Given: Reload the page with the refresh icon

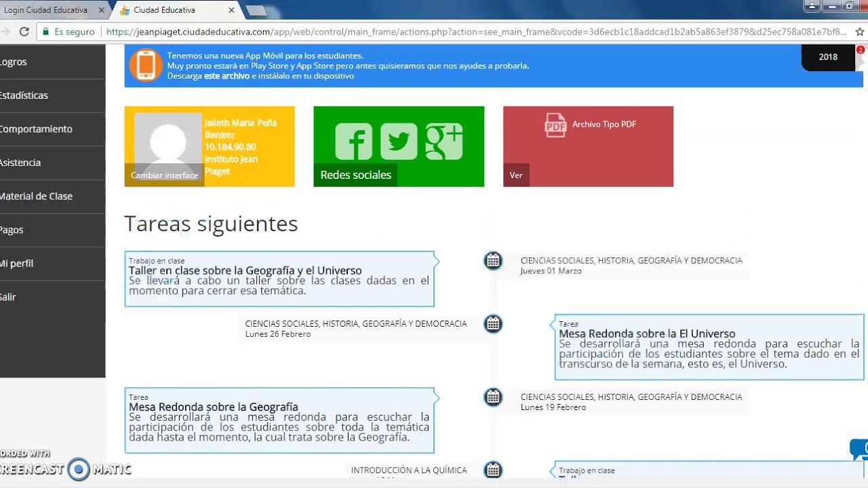Looking at the screenshot, I should tap(24, 32).
